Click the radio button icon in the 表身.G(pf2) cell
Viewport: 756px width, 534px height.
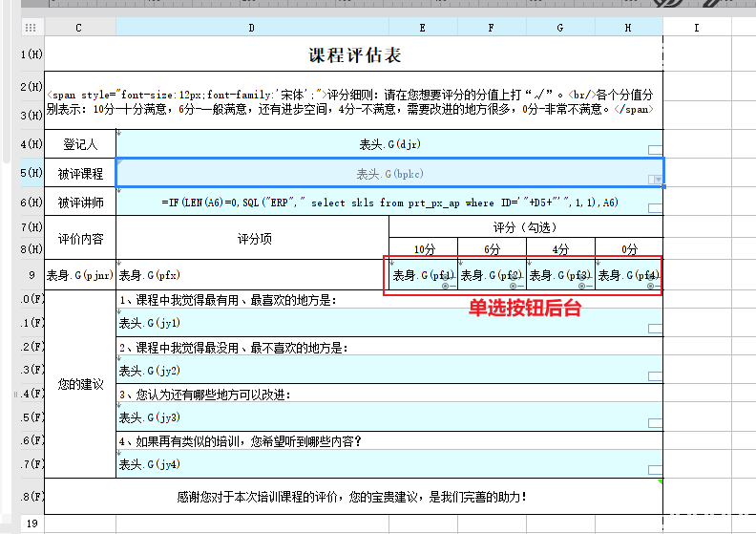[x=515, y=286]
